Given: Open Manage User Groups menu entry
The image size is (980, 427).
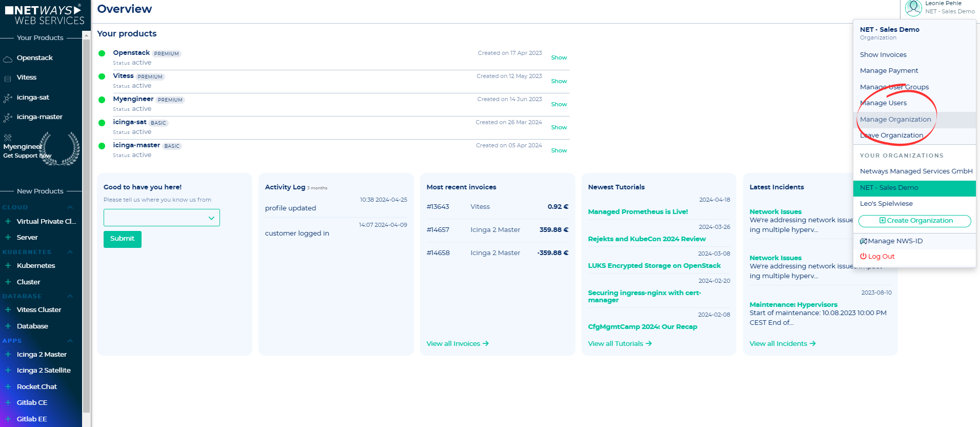Looking at the screenshot, I should click(894, 87).
